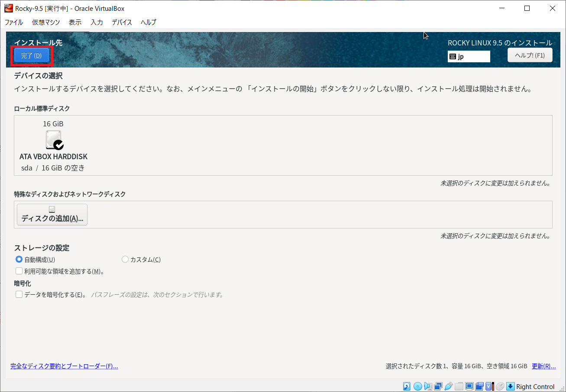Click the optical disc status bar icon

coord(417,386)
